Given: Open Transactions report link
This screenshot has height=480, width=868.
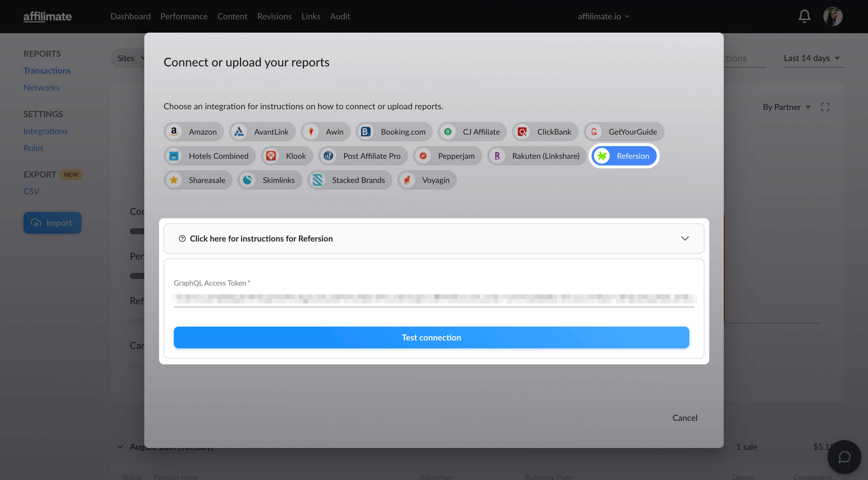Looking at the screenshot, I should click(47, 70).
